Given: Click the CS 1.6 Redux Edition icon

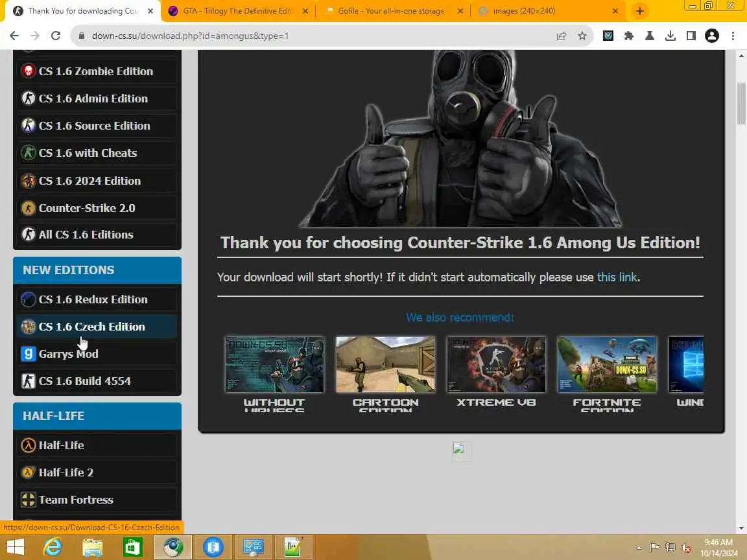Looking at the screenshot, I should click(28, 299).
